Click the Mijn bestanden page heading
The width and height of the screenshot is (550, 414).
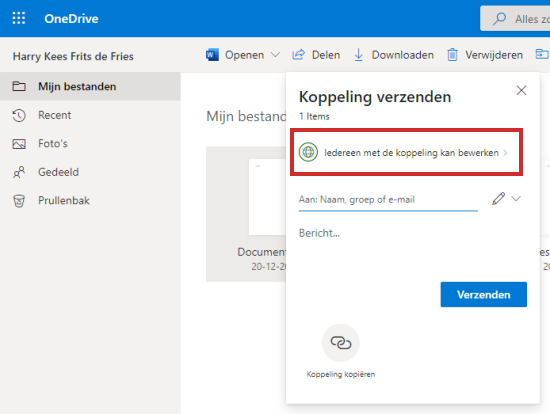pos(246,116)
